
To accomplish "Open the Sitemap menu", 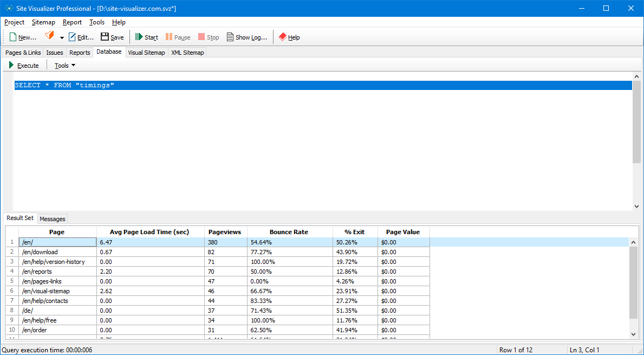I will [43, 22].
